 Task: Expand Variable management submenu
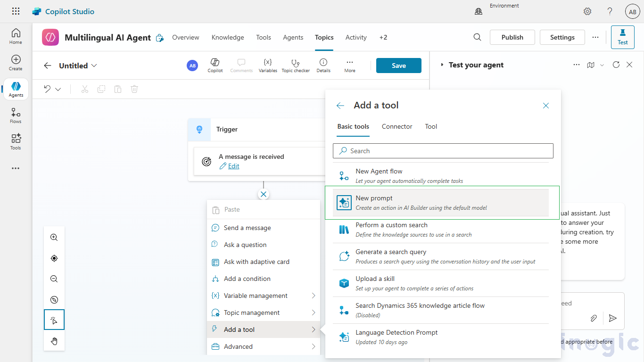point(314,296)
